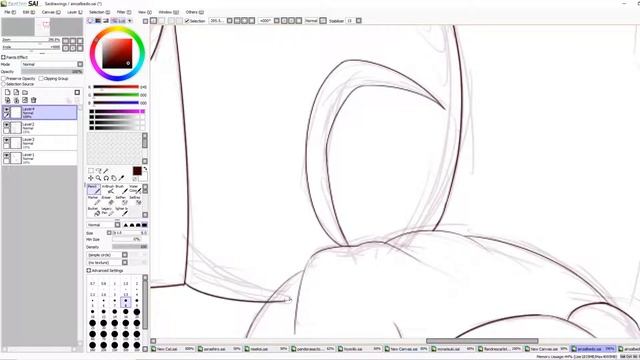Select the lasso selection tool

(x=98, y=171)
